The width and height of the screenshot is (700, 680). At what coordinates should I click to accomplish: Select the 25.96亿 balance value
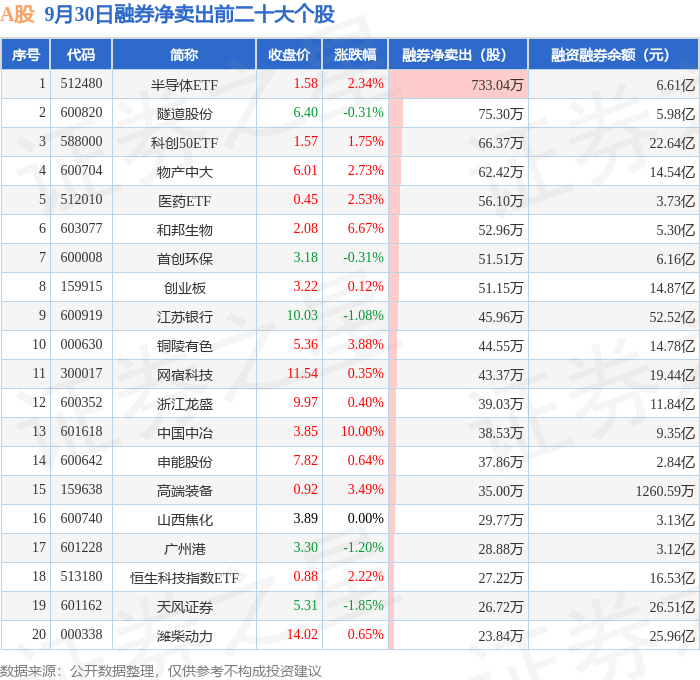click(672, 636)
